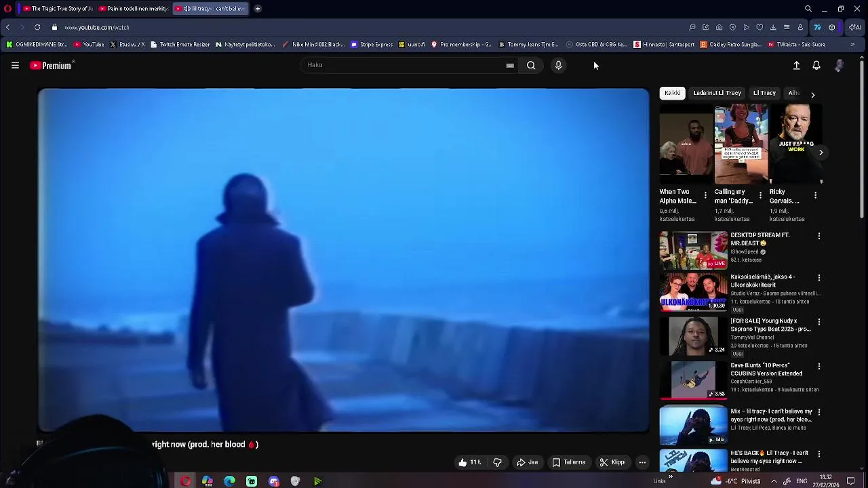Open more actions ellipsis under video
The image size is (868, 488).
point(642,462)
